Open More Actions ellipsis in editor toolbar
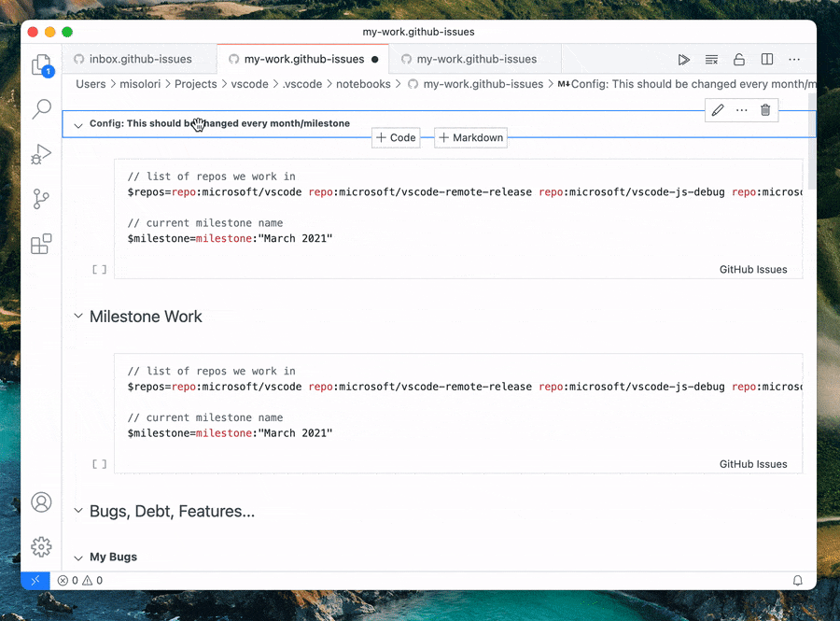This screenshot has width=840, height=621. 794,60
